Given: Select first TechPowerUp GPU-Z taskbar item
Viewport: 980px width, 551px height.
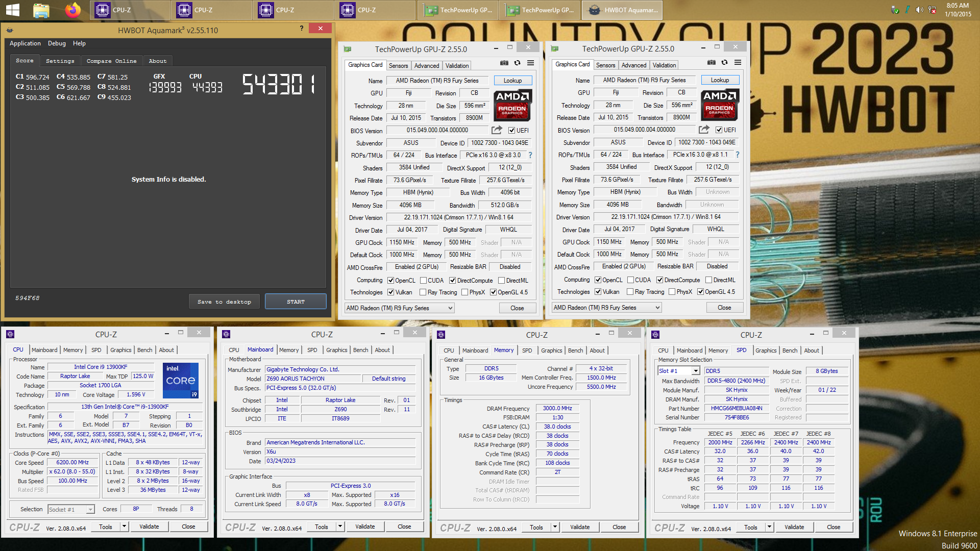Looking at the screenshot, I should (458, 10).
